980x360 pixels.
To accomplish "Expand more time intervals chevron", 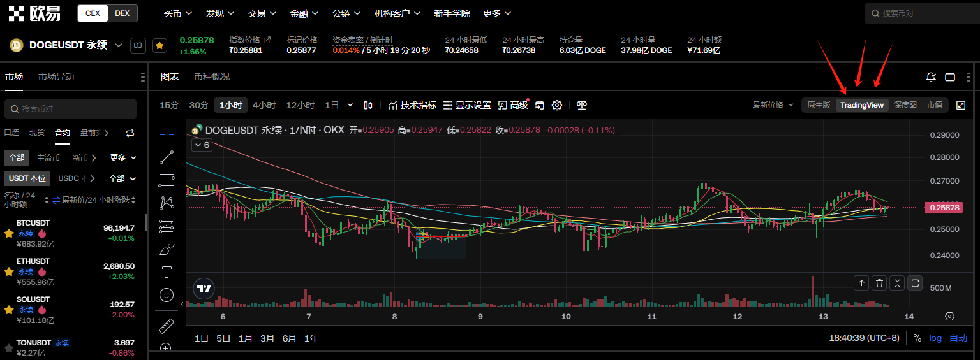I will pos(350,105).
